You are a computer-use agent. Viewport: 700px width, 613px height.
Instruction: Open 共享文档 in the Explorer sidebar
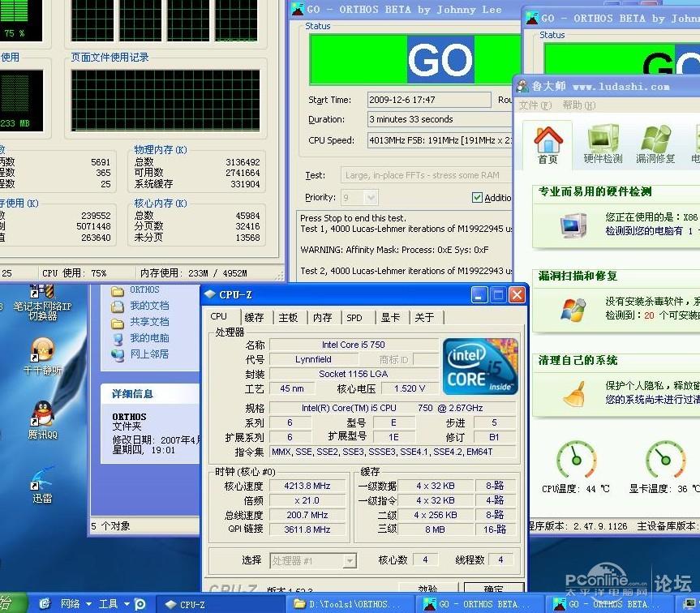pyautogui.click(x=140, y=322)
